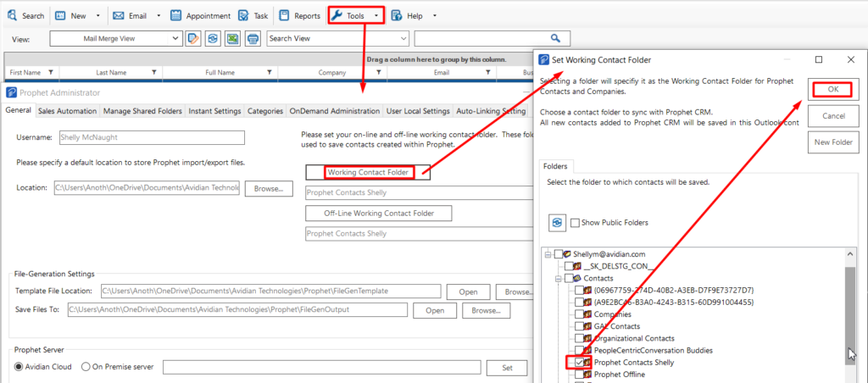Select the On Premise server radio button
This screenshot has height=383, width=868.
(x=86, y=367)
